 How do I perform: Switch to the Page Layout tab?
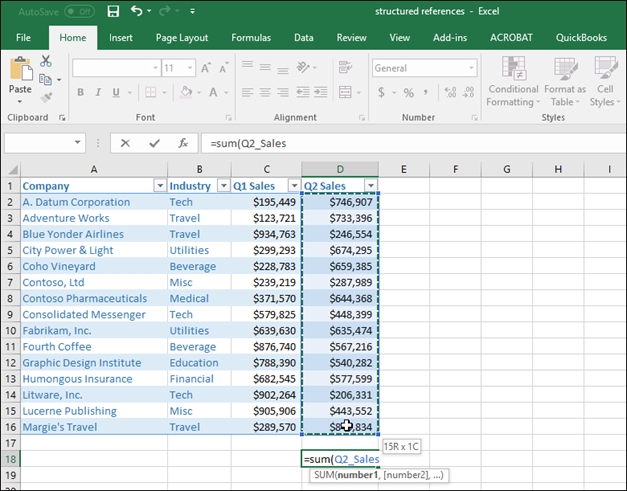point(182,38)
